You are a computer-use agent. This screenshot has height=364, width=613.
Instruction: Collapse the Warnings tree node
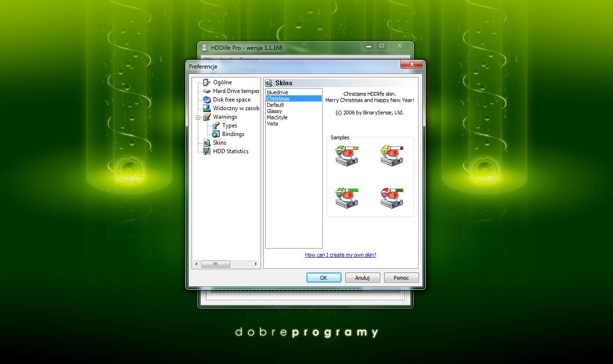coord(198,117)
